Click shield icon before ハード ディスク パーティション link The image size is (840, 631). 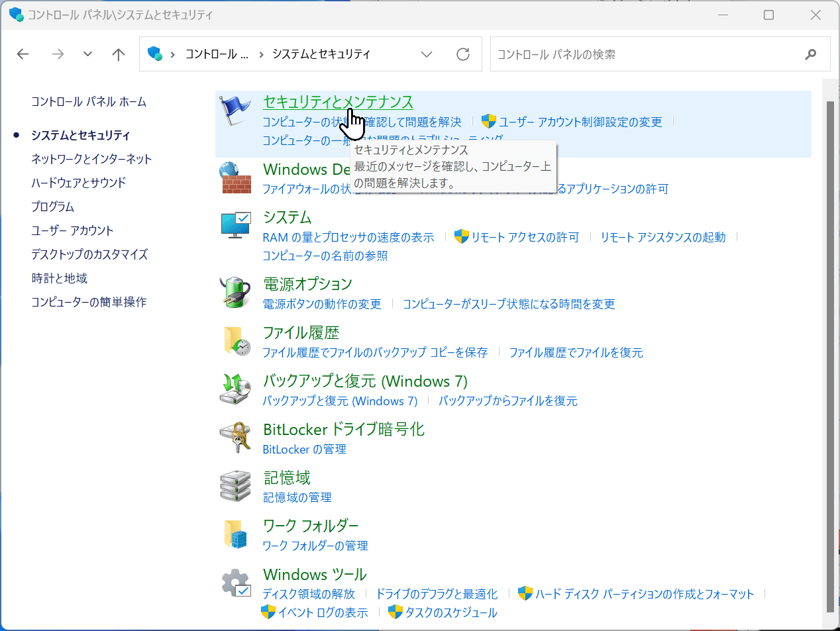click(525, 593)
